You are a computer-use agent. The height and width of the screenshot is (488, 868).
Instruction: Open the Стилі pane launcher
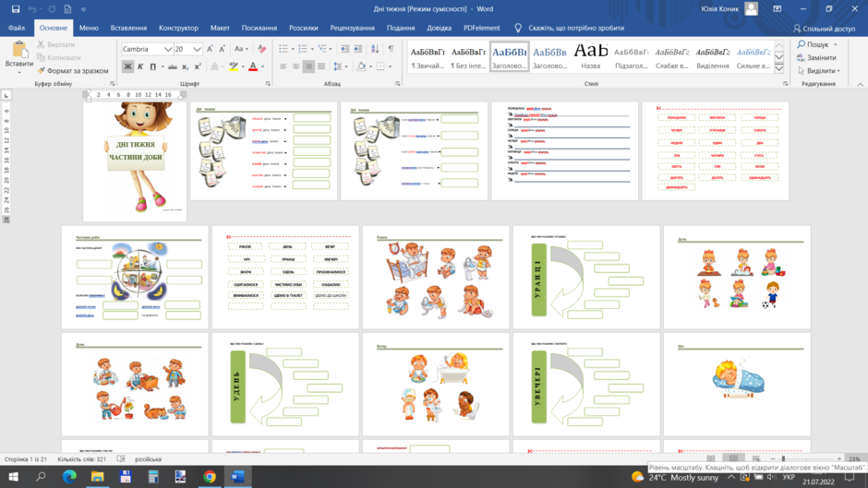pos(786,84)
